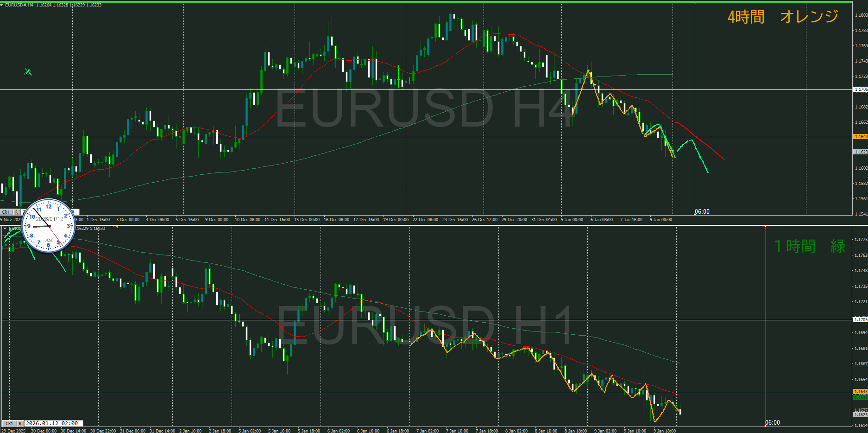
Task: Expand the H1 chart title dropdown triangle
Action: click(5, 229)
